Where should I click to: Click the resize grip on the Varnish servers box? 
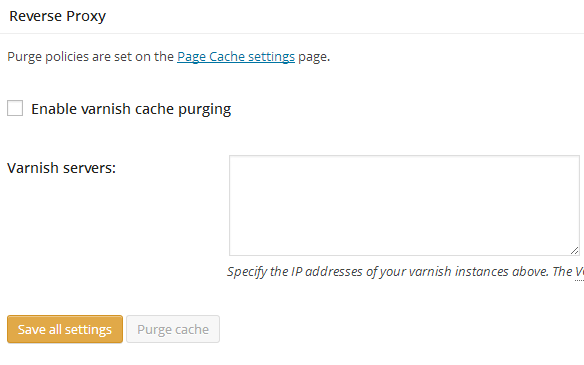tap(574, 251)
